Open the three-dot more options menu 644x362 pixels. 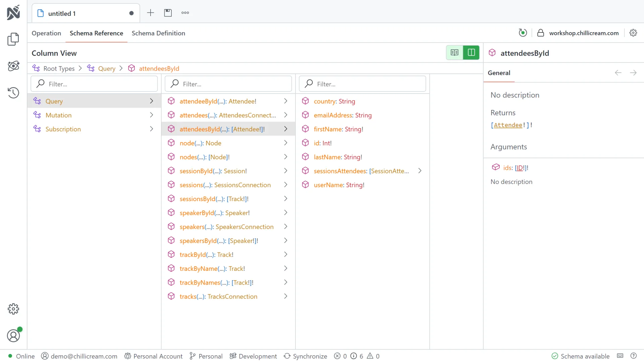pos(185,13)
